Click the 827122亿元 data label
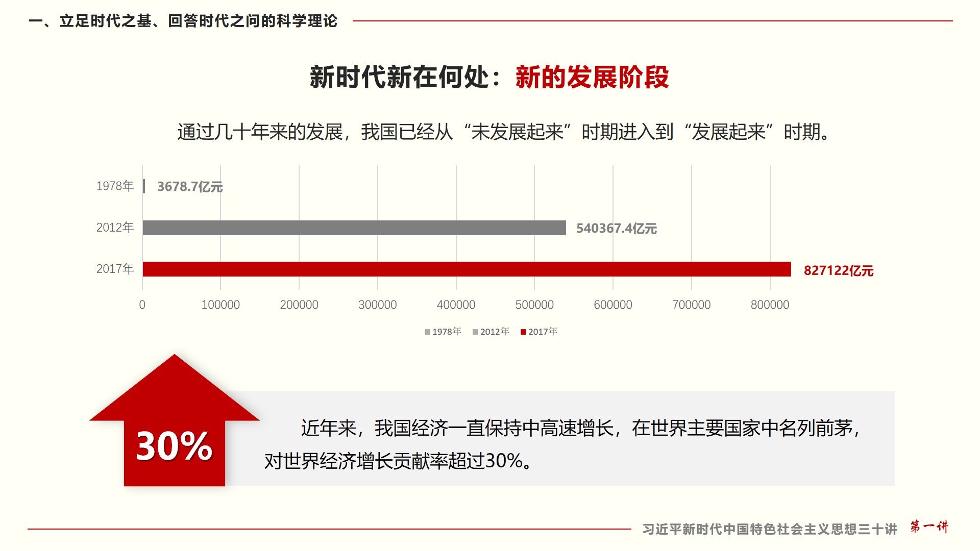The image size is (980, 551). [838, 270]
